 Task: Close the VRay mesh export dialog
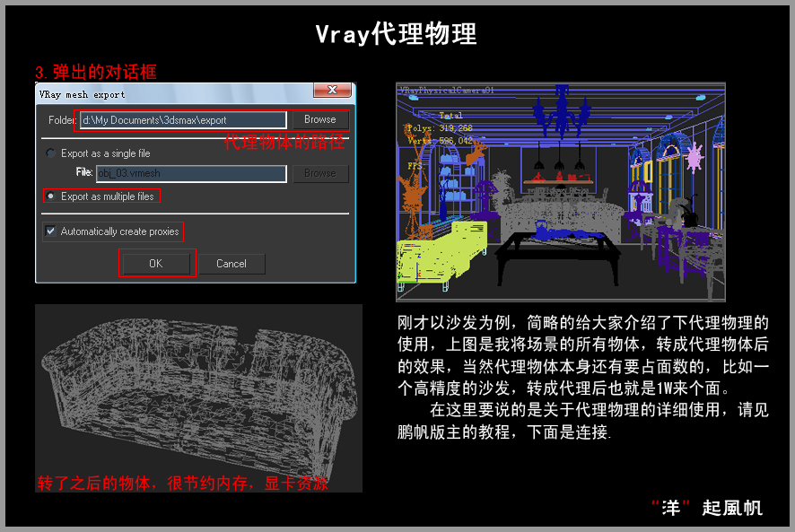332,90
